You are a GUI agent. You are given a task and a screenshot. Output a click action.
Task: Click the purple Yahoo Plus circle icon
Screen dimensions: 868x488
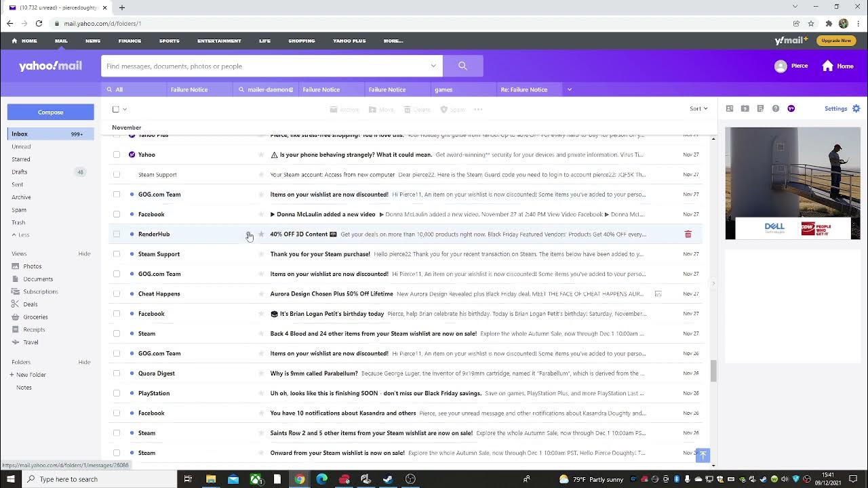(791, 108)
